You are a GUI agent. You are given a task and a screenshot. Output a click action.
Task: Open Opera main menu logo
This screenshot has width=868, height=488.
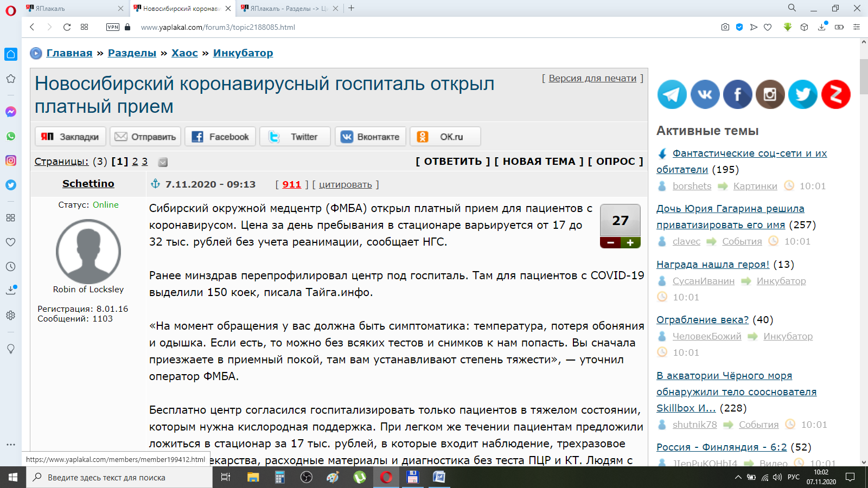[x=11, y=10]
